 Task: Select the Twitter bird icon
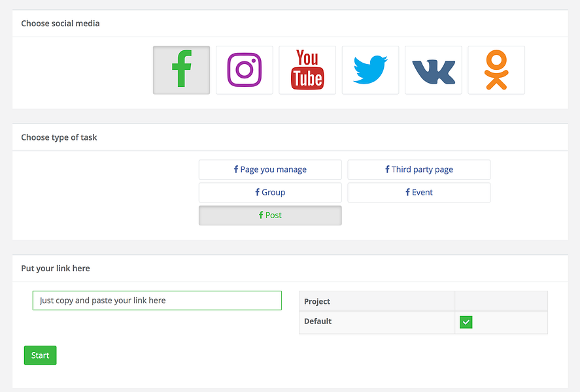(370, 70)
